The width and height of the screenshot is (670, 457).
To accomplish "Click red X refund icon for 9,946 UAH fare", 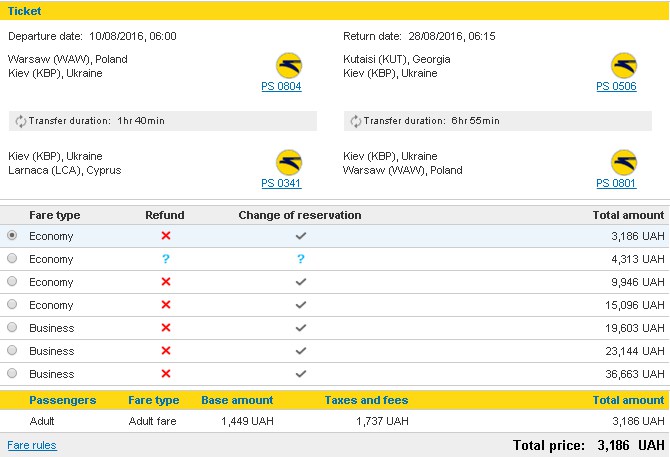I will click(166, 282).
